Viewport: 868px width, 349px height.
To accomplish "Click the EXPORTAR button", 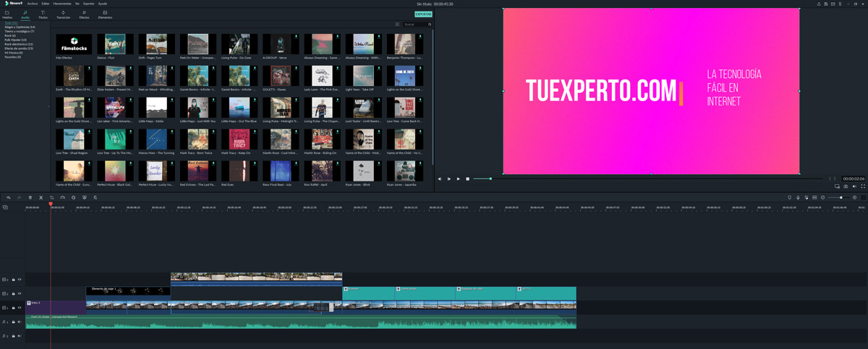I will [x=423, y=14].
